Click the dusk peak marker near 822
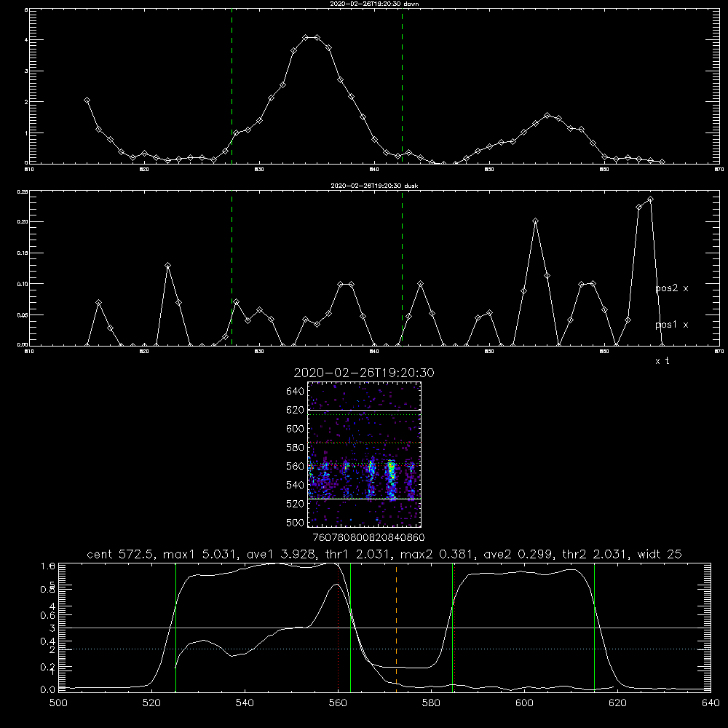This screenshot has height=728, width=728. pos(167,266)
